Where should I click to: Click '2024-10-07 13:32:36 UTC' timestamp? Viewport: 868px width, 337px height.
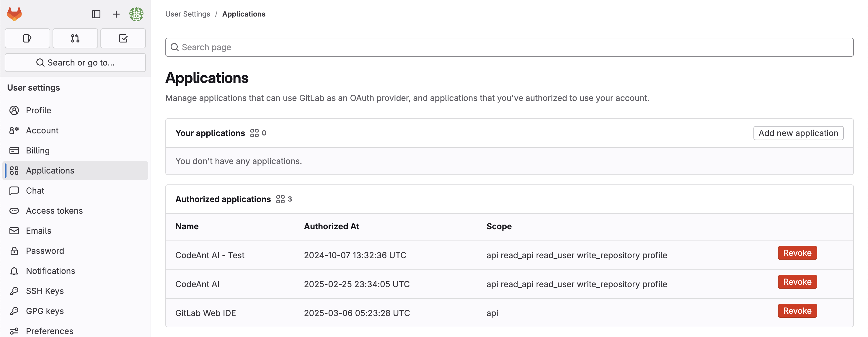pos(355,255)
